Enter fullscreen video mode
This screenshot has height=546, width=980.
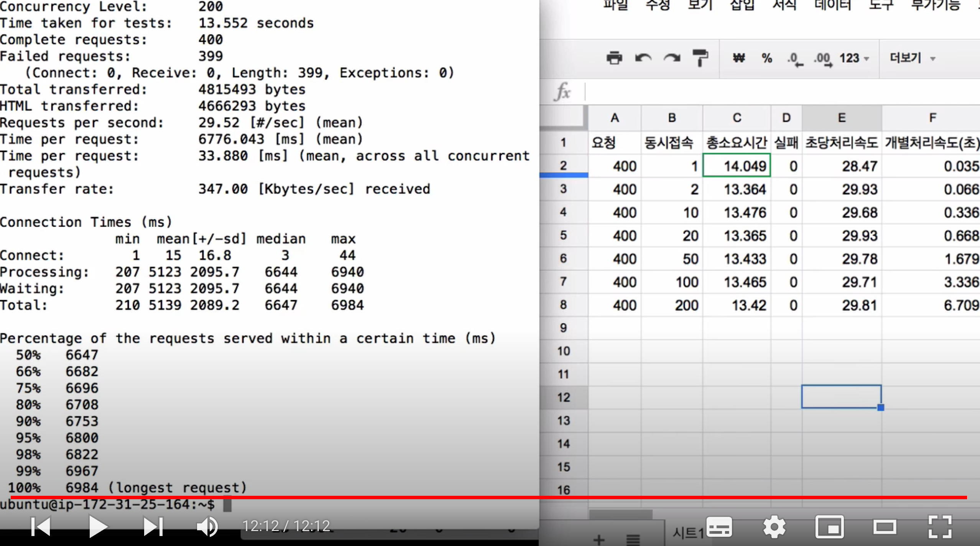pyautogui.click(x=940, y=527)
